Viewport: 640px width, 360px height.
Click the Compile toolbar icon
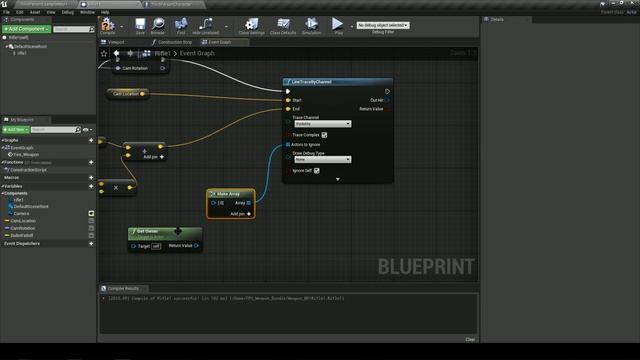107,24
